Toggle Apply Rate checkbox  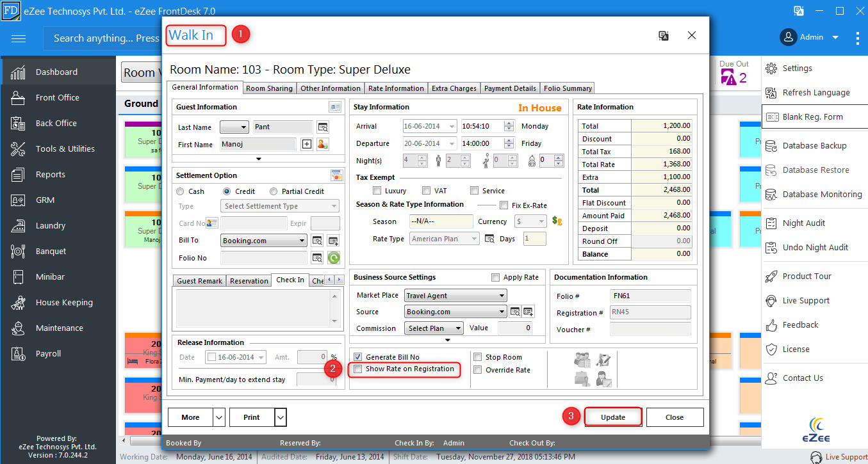click(495, 278)
